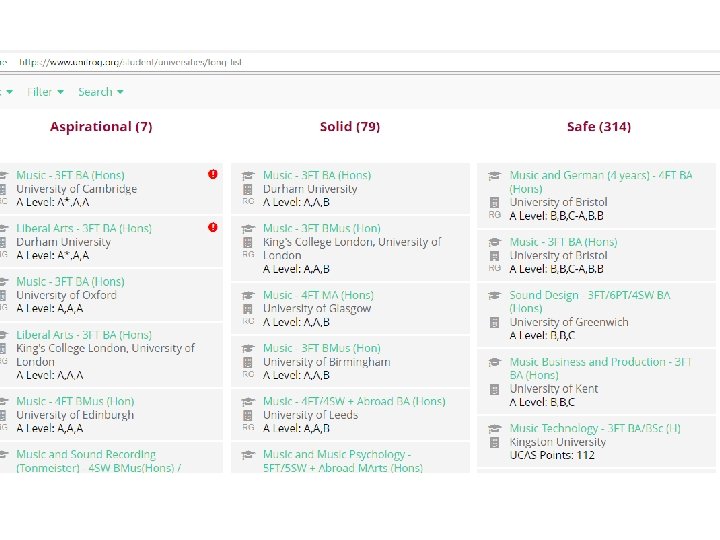Image resolution: width=720 pixels, height=540 pixels.
Task: Click building icon beside University of Kent
Action: (495, 389)
